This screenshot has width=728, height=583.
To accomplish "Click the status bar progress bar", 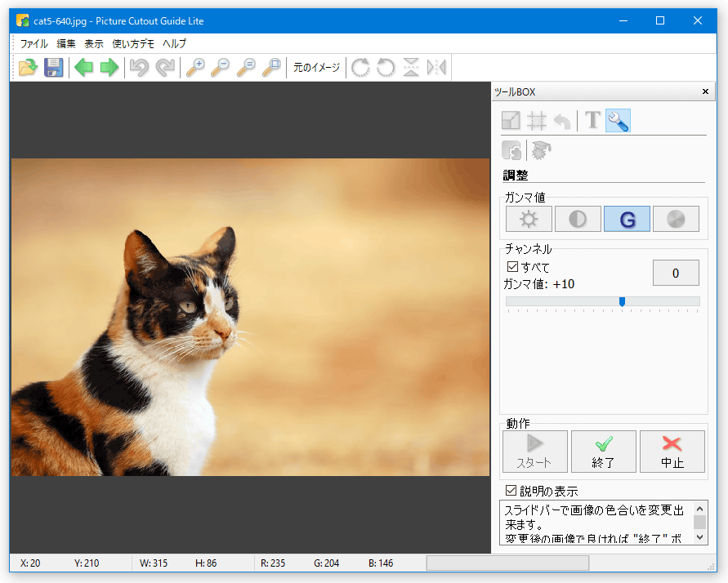I will 508,563.
